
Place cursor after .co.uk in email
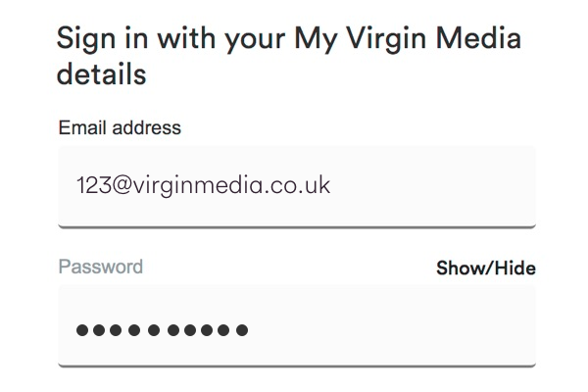tap(331, 185)
